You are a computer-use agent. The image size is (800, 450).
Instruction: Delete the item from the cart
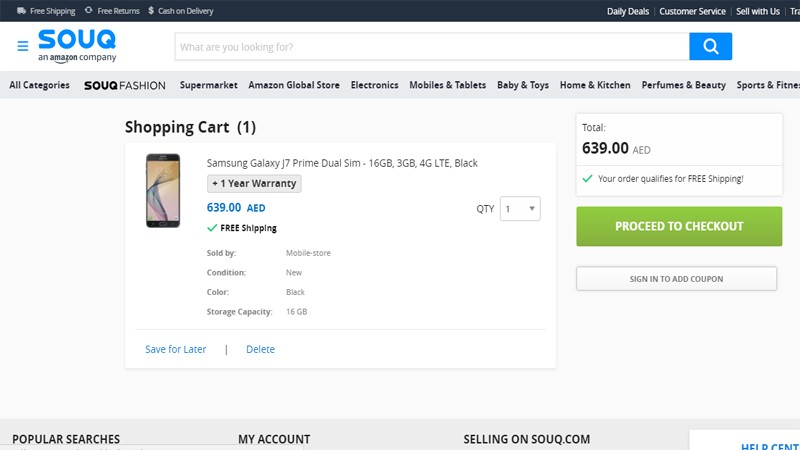click(260, 349)
